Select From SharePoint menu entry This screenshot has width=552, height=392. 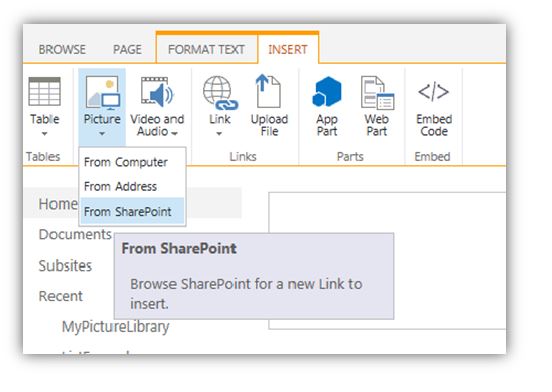pyautogui.click(x=132, y=211)
